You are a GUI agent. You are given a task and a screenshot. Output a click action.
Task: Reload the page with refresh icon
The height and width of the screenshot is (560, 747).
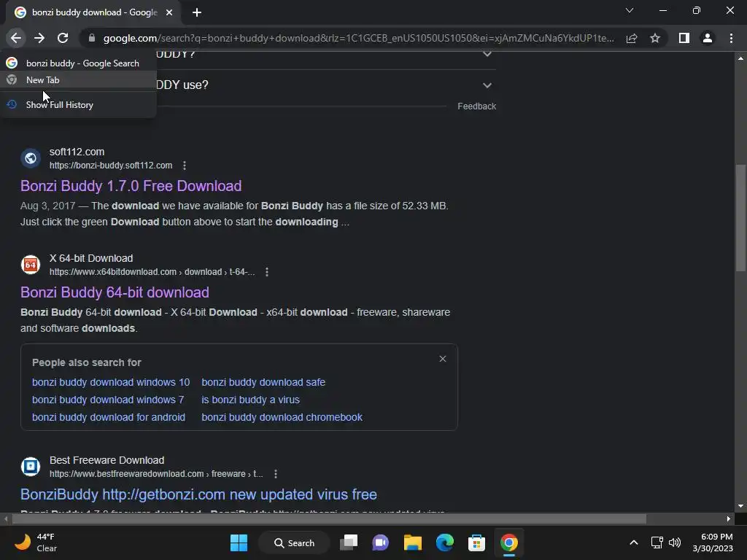(x=63, y=38)
